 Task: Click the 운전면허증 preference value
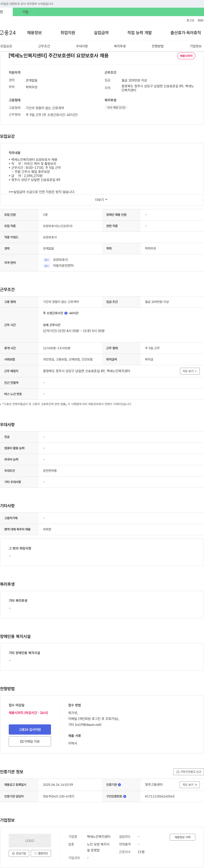pyautogui.click(x=50, y=471)
